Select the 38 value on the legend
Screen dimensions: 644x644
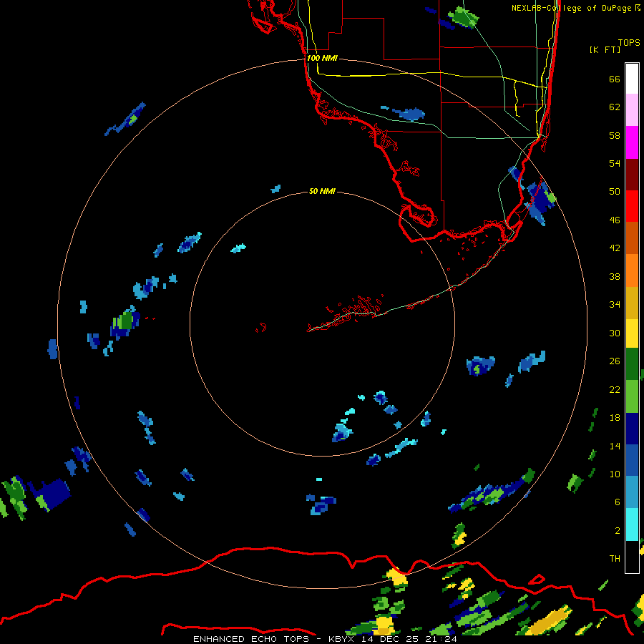tap(615, 276)
